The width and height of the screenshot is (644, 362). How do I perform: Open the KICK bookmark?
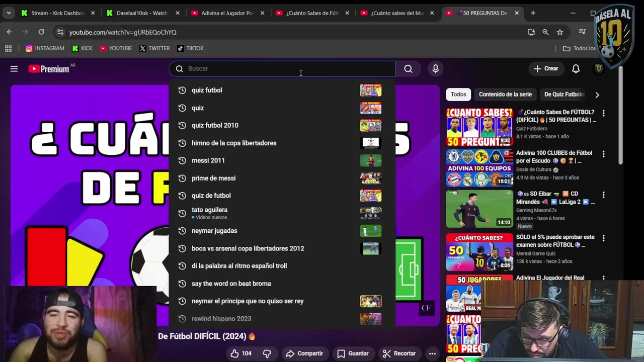tap(83, 48)
